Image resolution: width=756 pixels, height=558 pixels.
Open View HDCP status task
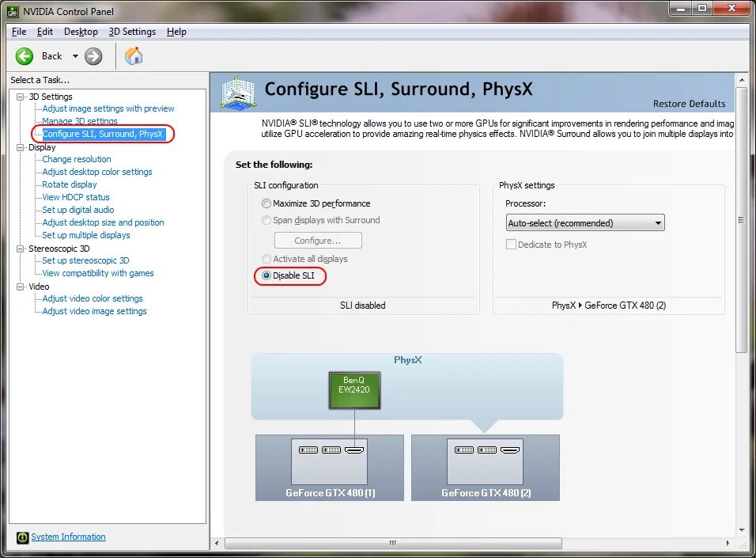76,197
